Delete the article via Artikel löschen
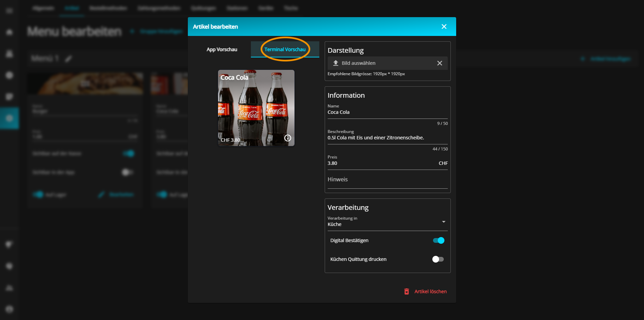This screenshot has width=644, height=320. 425,291
